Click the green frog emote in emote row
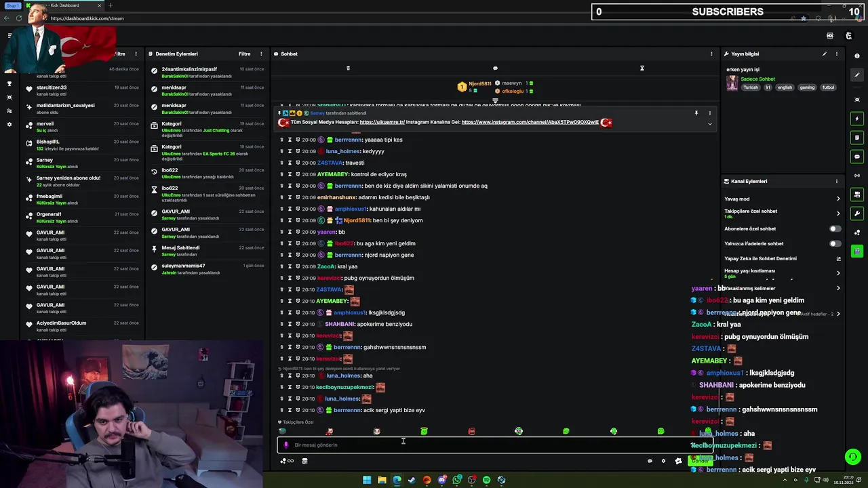Screen dimensions: 868x488 pos(424,431)
